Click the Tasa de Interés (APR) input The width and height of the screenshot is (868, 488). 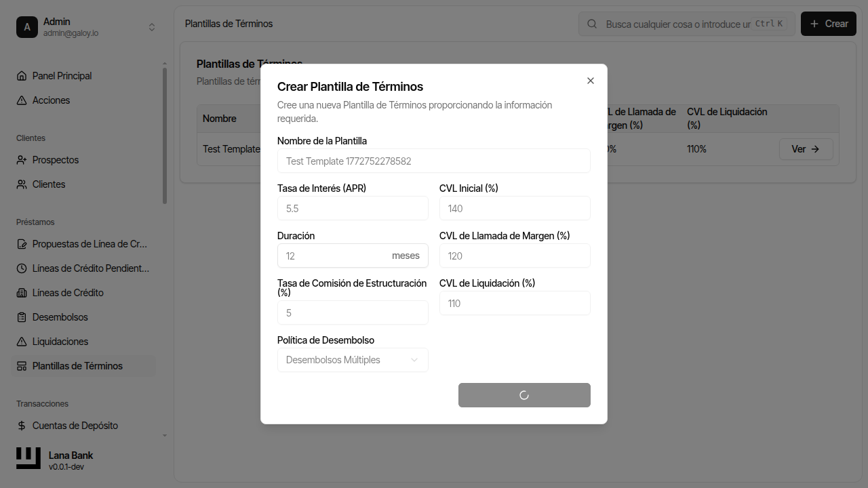pos(353,209)
